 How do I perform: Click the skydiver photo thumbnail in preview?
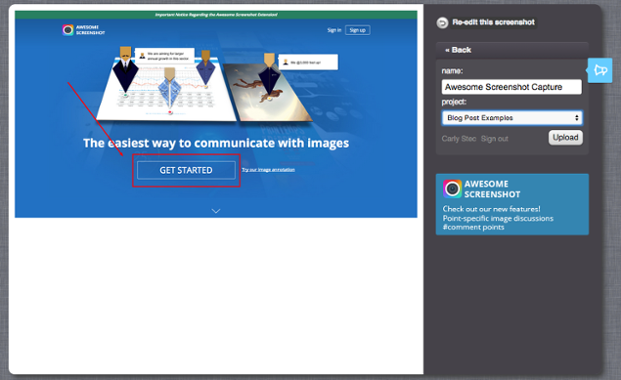[268, 92]
